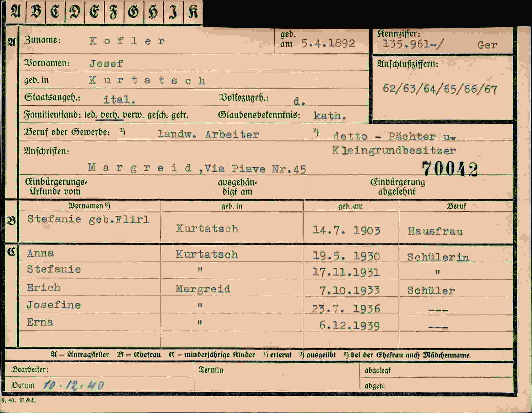Select the index tab letter G at top

tap(133, 12)
